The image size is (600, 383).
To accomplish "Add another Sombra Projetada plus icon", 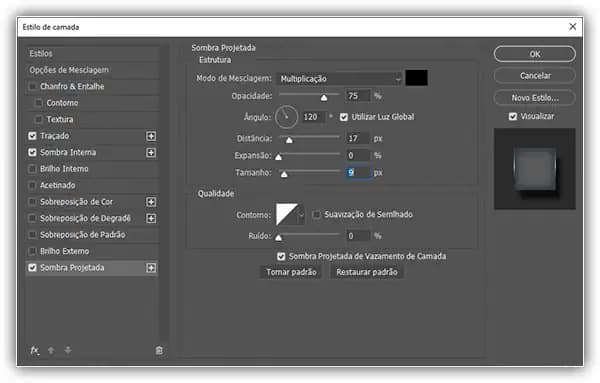I will pos(151,267).
